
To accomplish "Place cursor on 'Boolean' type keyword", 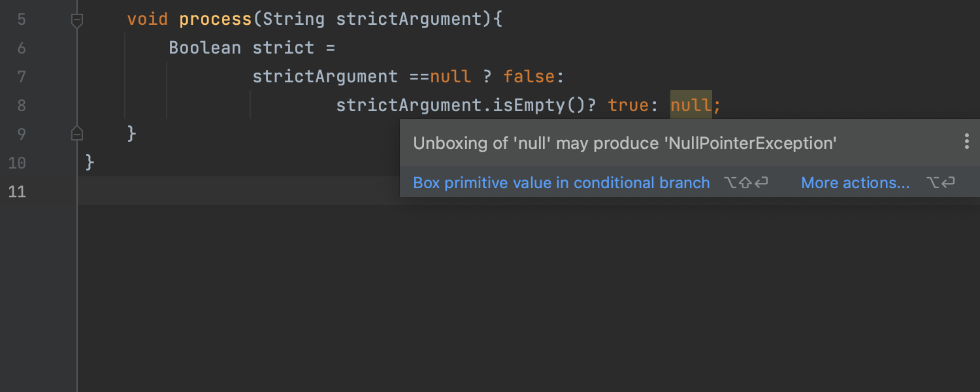I will (204, 48).
